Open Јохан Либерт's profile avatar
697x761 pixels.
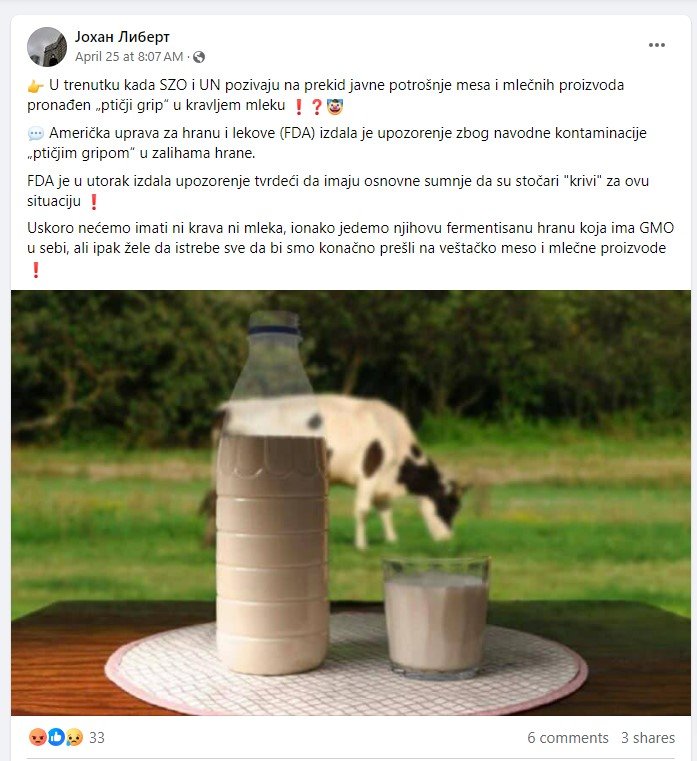(47, 47)
